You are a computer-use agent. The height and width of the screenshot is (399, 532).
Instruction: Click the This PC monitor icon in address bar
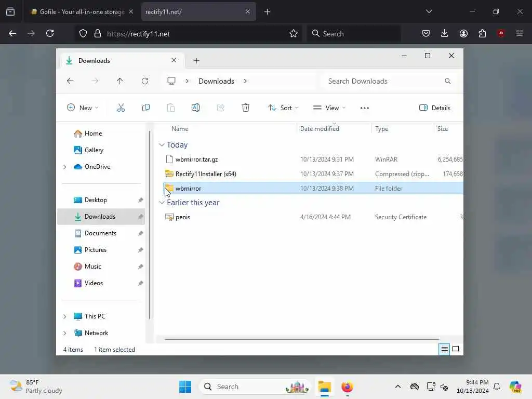[171, 81]
